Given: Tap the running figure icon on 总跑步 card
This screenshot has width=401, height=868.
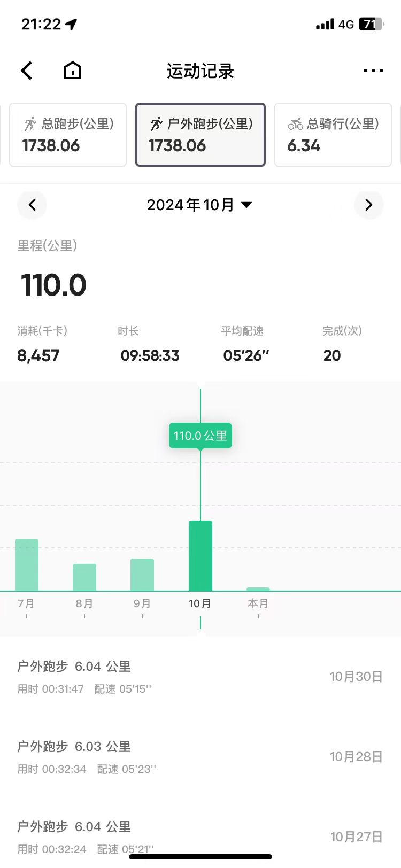Looking at the screenshot, I should point(30,124).
